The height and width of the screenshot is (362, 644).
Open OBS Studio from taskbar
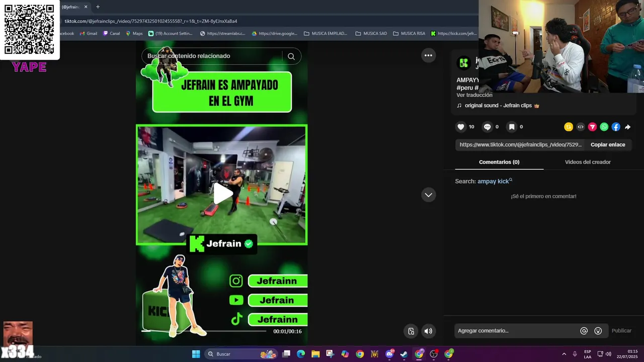pos(434,354)
